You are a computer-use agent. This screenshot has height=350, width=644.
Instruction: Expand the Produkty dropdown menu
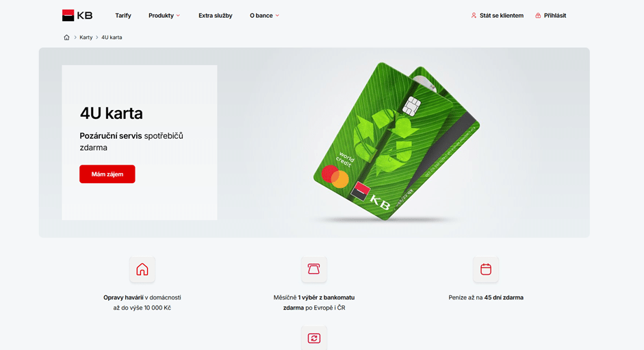tap(164, 16)
